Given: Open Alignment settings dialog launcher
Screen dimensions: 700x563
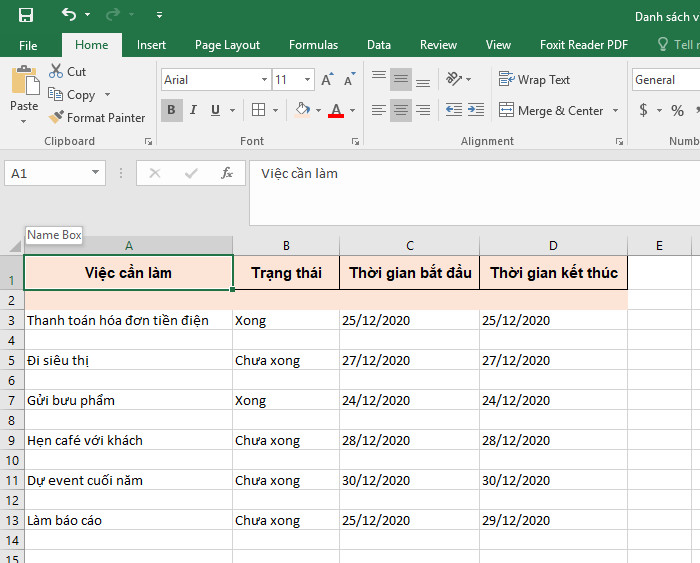Looking at the screenshot, I should [619, 142].
